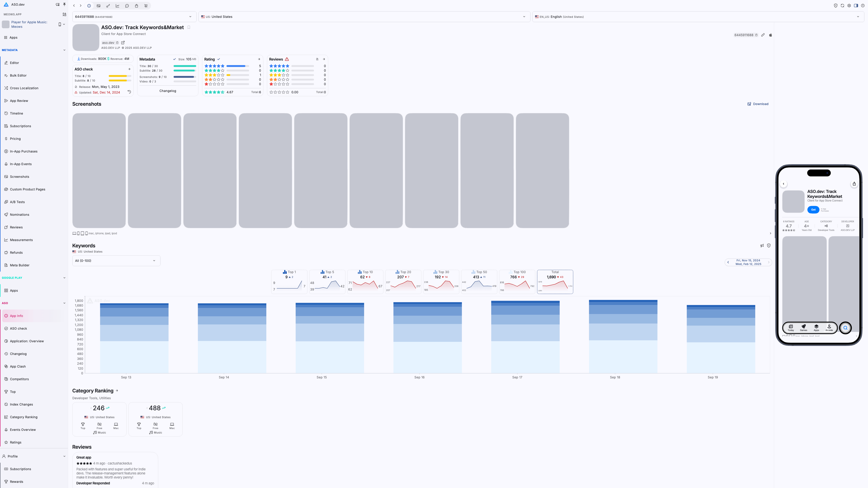Tap the Get button in phone preview
Image resolution: width=868 pixels, height=488 pixels.
[813, 210]
